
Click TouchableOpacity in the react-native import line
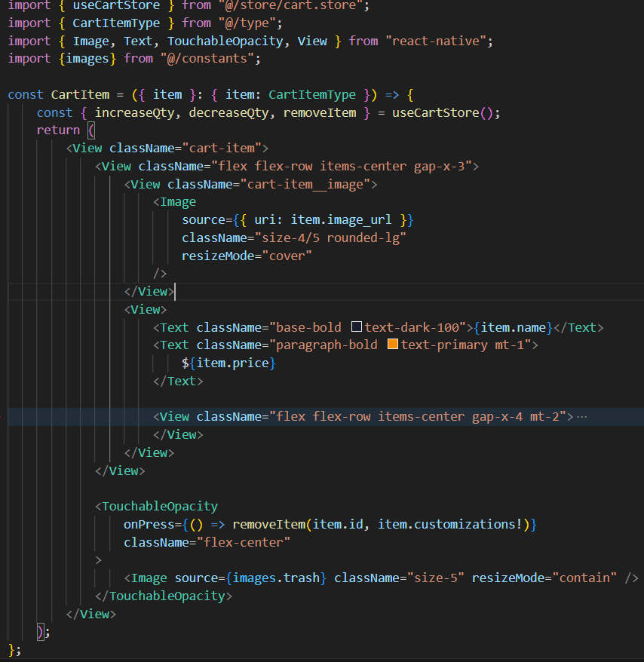225,41
